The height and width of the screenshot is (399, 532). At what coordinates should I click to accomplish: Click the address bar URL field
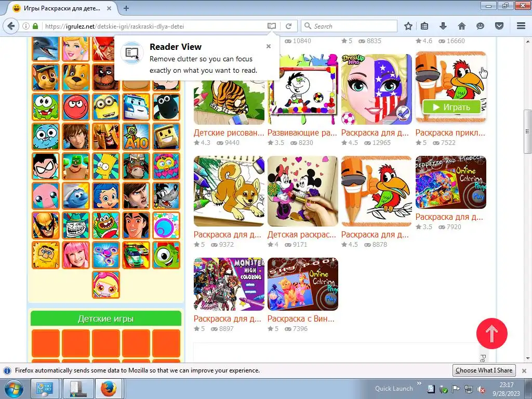coord(154,26)
